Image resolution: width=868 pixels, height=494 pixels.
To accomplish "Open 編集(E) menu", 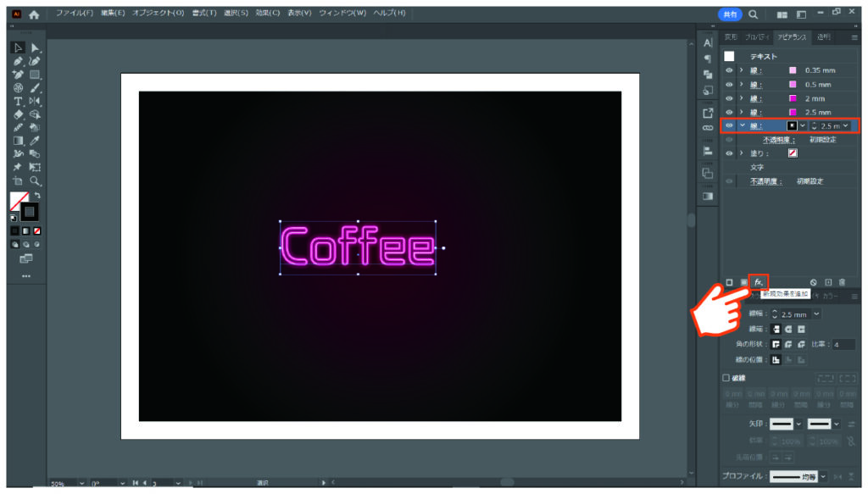I will tap(113, 13).
